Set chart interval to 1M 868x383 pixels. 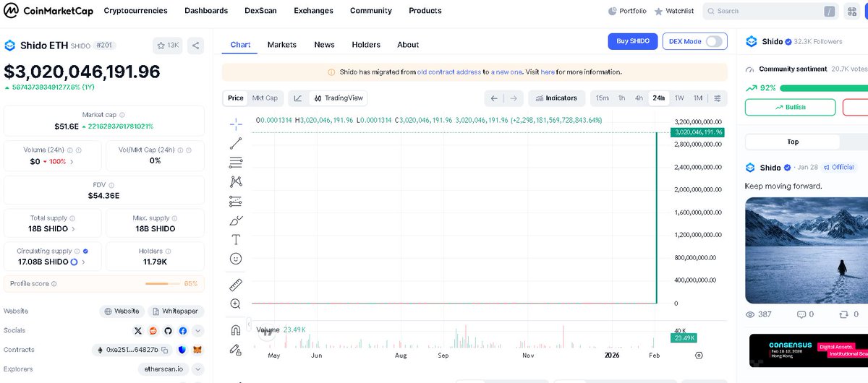click(x=698, y=98)
